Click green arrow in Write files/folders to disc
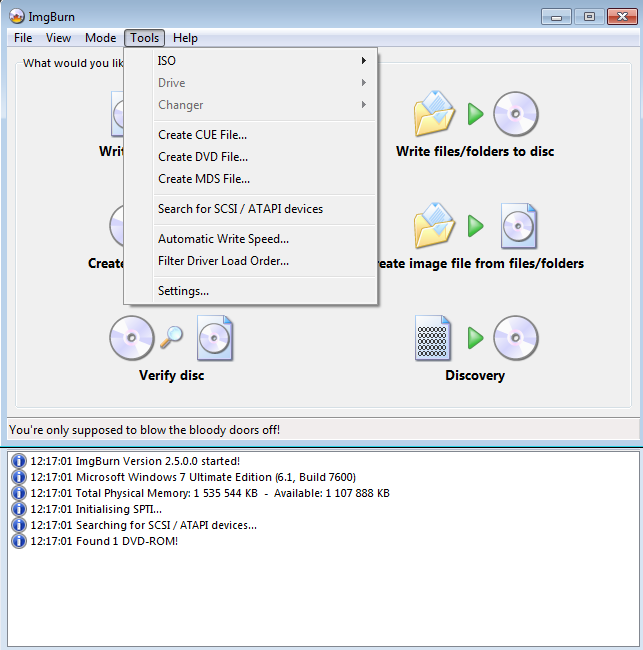 (476, 114)
